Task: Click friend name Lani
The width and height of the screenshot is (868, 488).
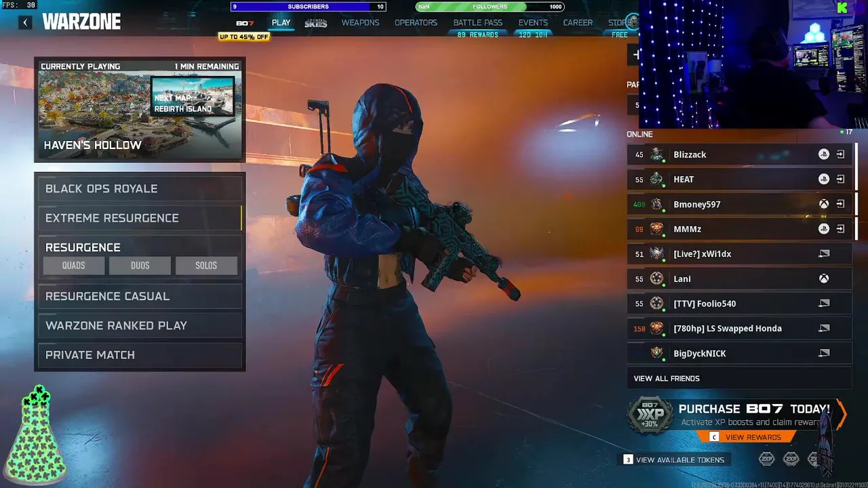Action: [x=682, y=279]
